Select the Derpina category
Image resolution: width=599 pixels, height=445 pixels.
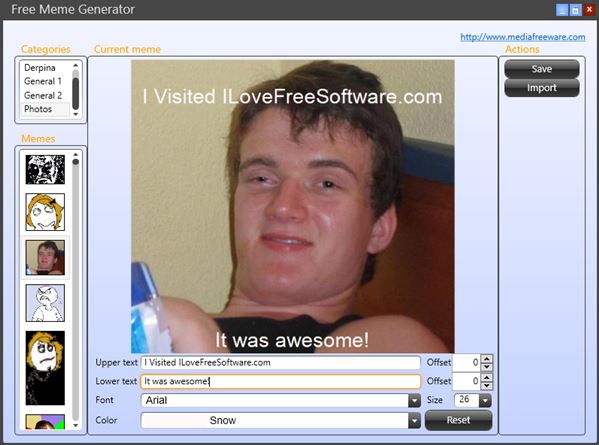click(40, 68)
